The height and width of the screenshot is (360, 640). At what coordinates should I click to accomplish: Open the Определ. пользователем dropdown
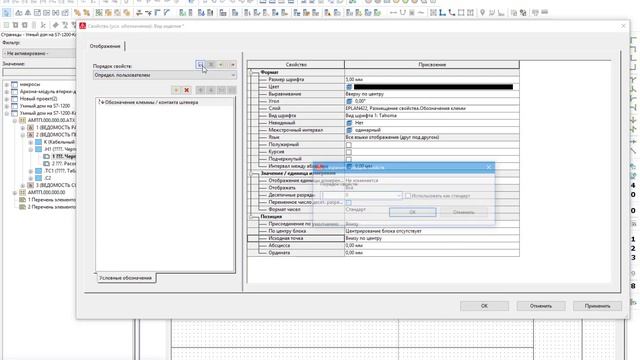[x=164, y=75]
